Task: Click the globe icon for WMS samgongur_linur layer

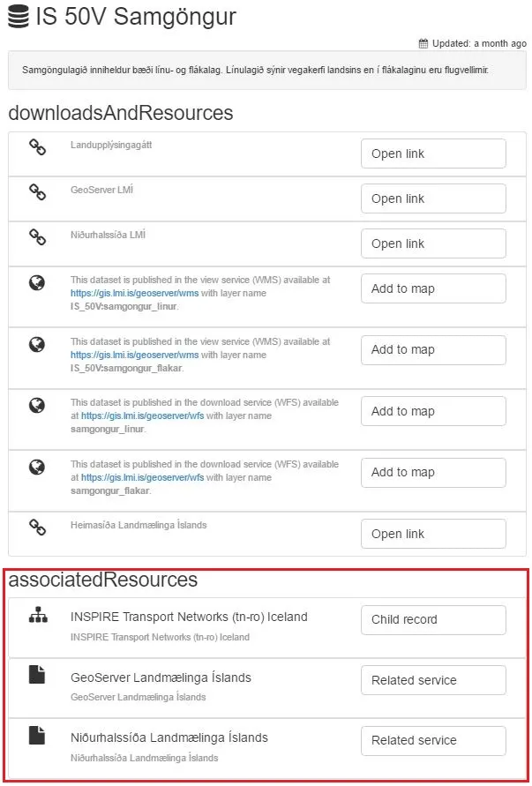Action: point(37,283)
